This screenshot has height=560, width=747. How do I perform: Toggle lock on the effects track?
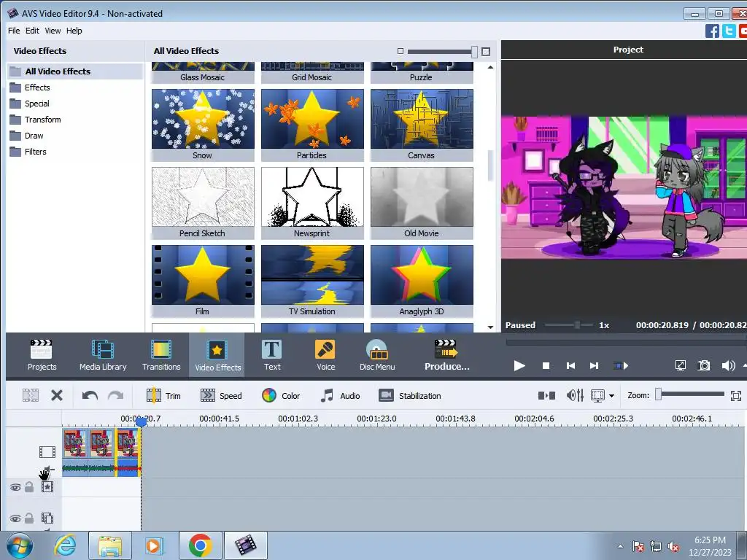tap(29, 486)
